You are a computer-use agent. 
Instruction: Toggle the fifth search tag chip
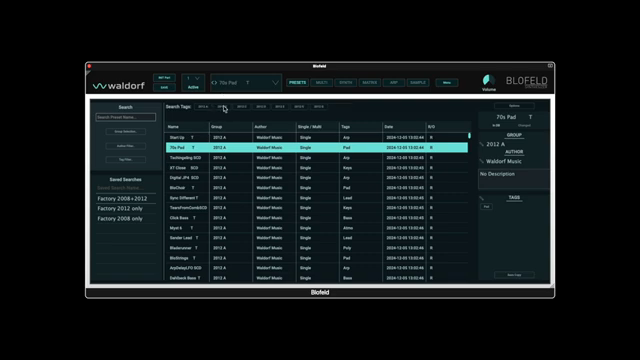point(280,107)
